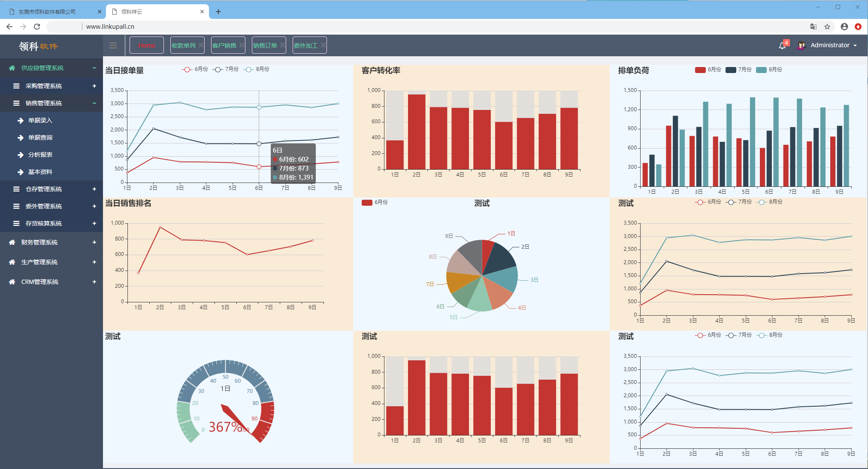Open the notification bell icon

pos(782,46)
